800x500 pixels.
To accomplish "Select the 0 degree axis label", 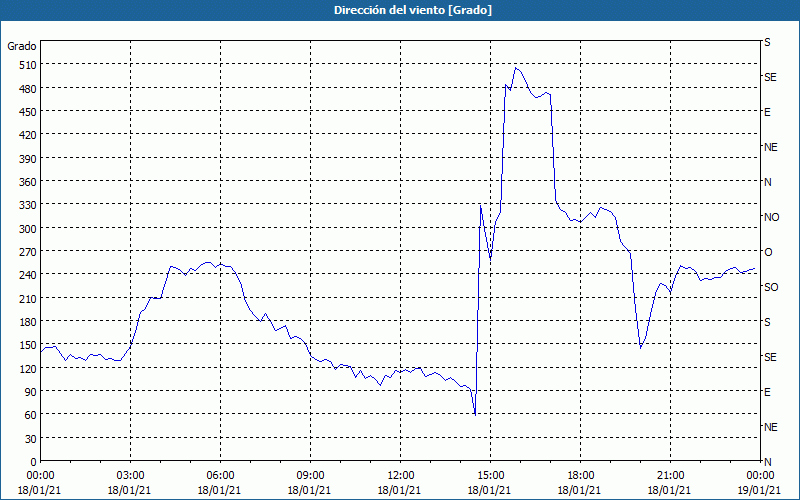I will (x=34, y=462).
